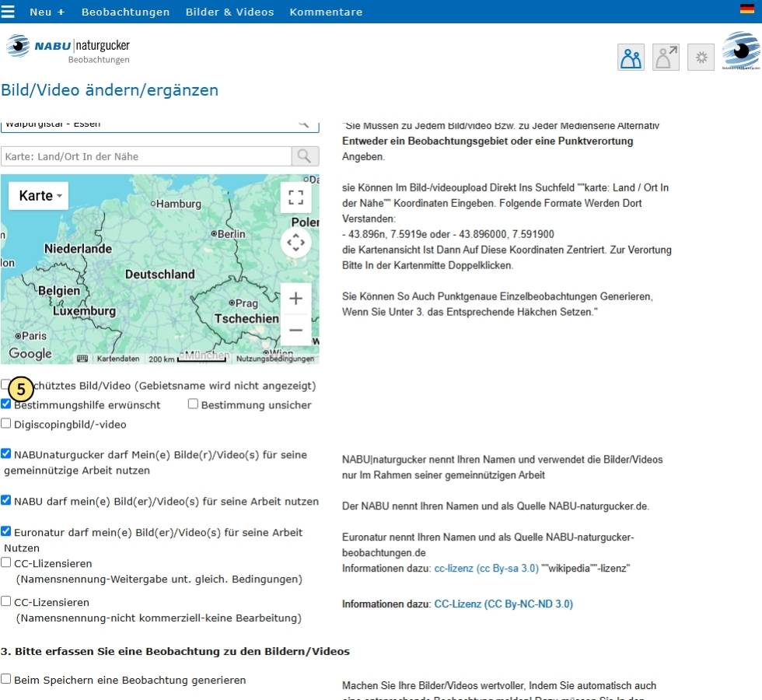
Task: Click the Kartendaten map link
Action: tap(118, 359)
